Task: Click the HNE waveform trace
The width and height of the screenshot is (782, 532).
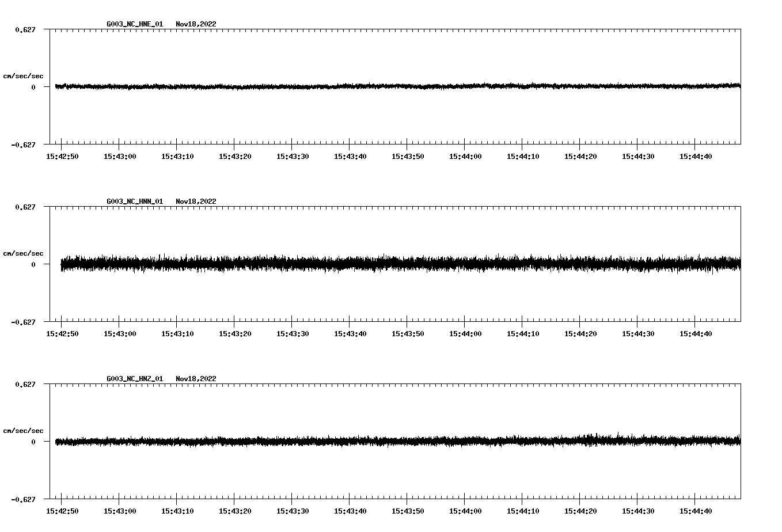Action: coord(398,86)
